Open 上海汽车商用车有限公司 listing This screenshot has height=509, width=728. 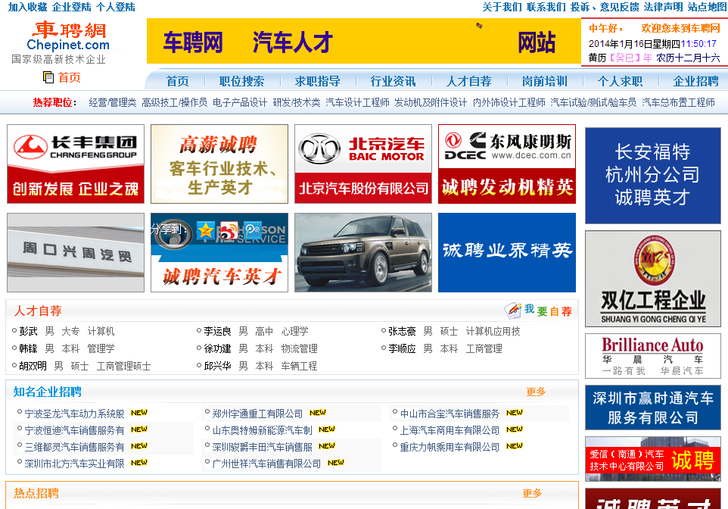(x=449, y=431)
